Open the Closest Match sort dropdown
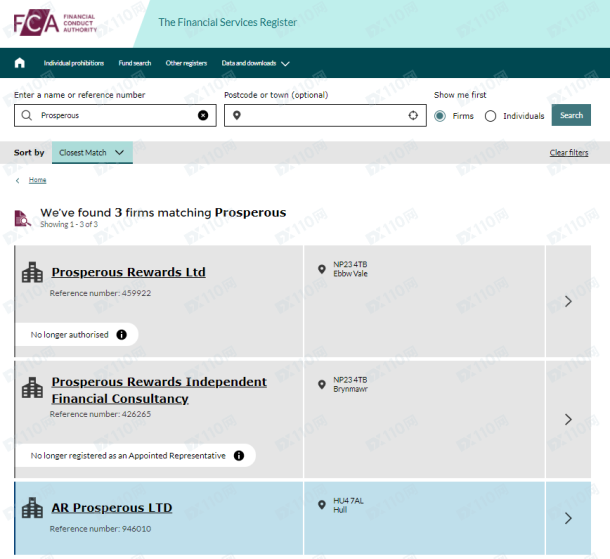The image size is (610, 559). point(92,152)
